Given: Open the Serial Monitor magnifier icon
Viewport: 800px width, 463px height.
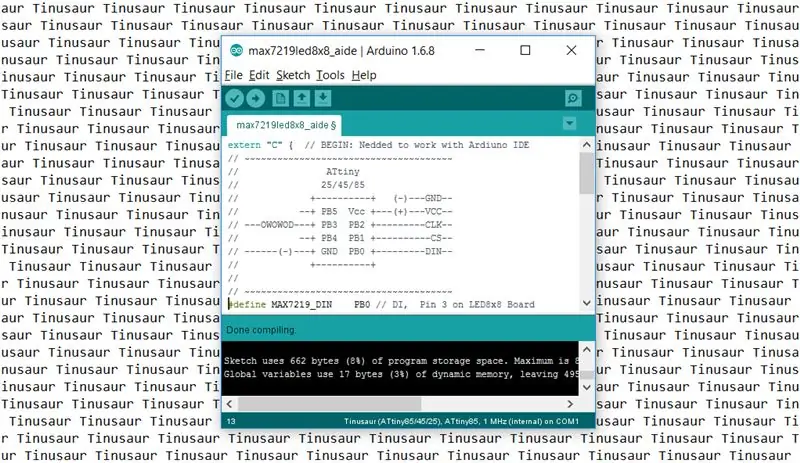Looking at the screenshot, I should pyautogui.click(x=573, y=99).
